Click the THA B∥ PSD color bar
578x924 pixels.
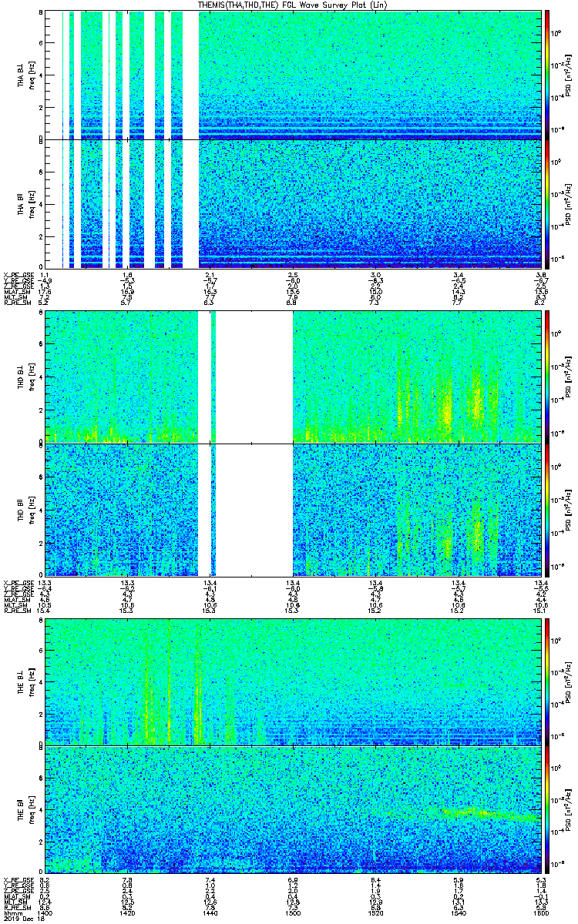pyautogui.click(x=548, y=203)
